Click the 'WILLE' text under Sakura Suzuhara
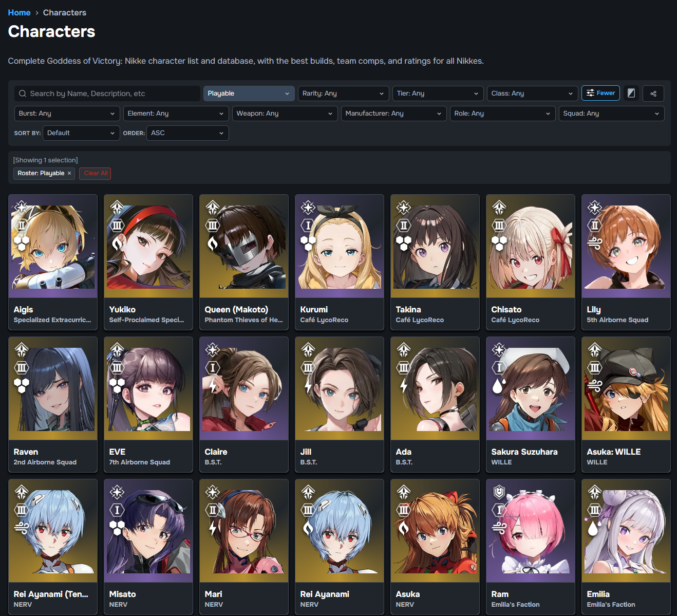This screenshot has height=616, width=677. click(501, 462)
